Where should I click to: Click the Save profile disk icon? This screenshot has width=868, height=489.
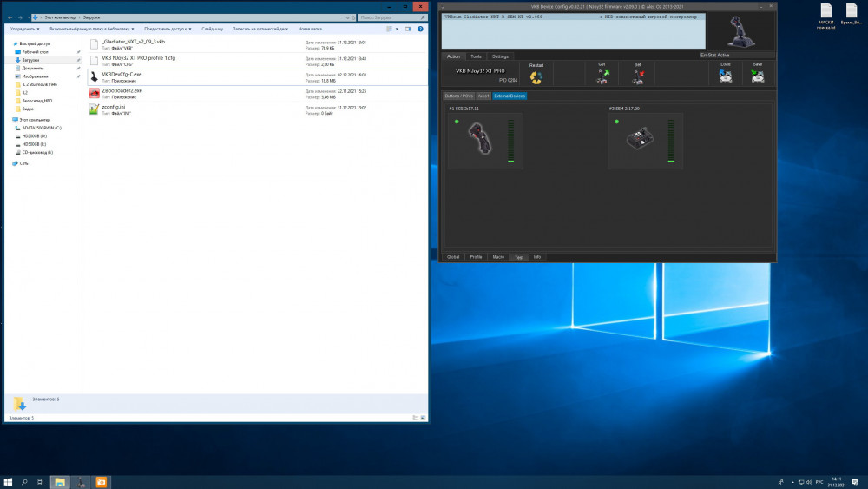coord(757,77)
